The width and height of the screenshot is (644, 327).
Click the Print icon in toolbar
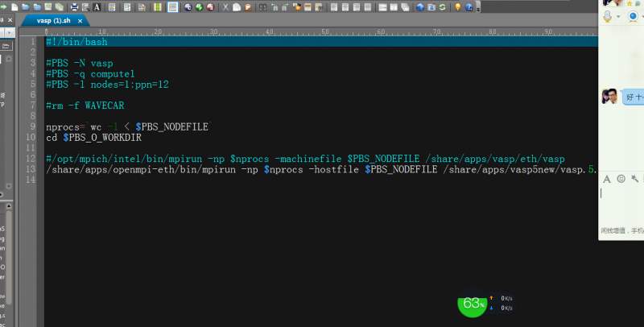pyautogui.click(x=74, y=7)
